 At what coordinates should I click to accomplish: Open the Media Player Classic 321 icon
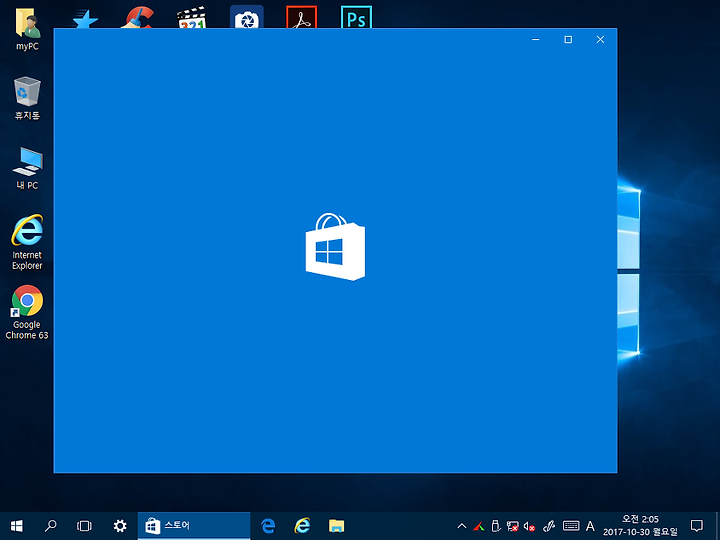(x=192, y=17)
